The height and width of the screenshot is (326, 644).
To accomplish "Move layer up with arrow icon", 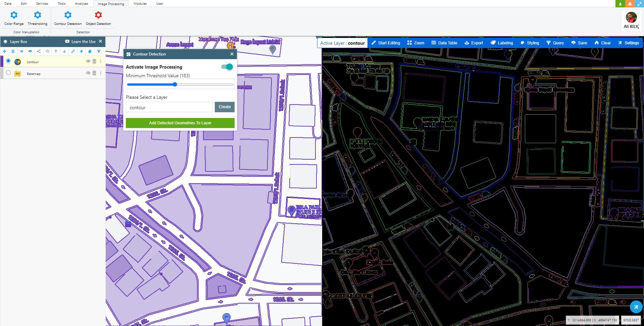I will [x=56, y=51].
